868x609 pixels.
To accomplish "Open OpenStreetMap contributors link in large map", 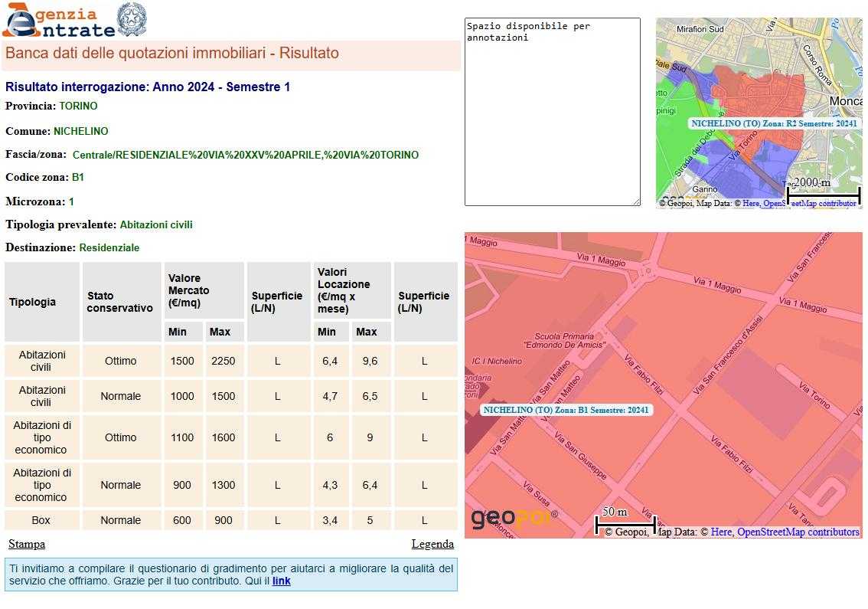I will [798, 532].
